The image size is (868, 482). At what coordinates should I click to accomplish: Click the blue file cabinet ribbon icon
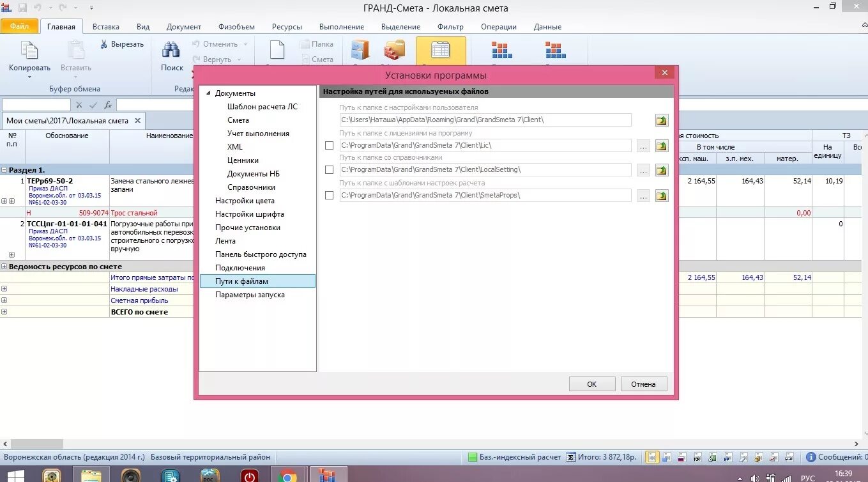click(x=361, y=51)
